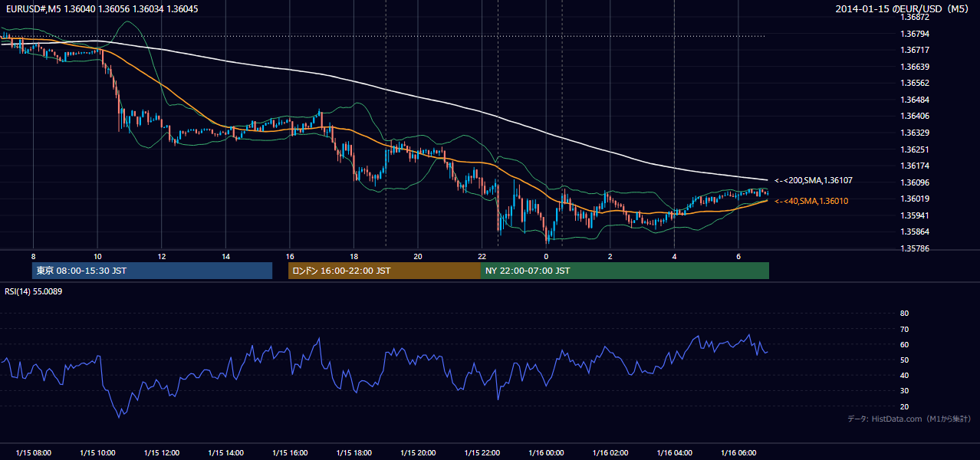Click the 1/16 00:00 date axis label
The width and height of the screenshot is (980, 460).
546,453
